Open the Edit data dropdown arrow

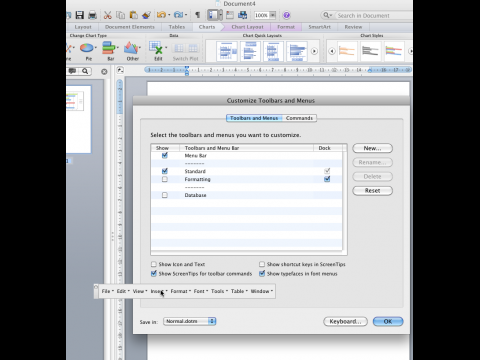click(x=166, y=48)
